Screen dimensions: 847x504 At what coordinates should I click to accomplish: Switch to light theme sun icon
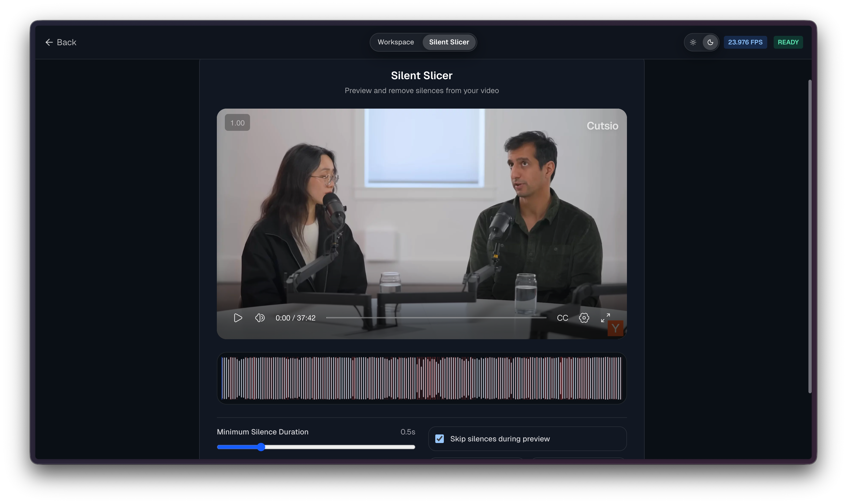click(693, 43)
